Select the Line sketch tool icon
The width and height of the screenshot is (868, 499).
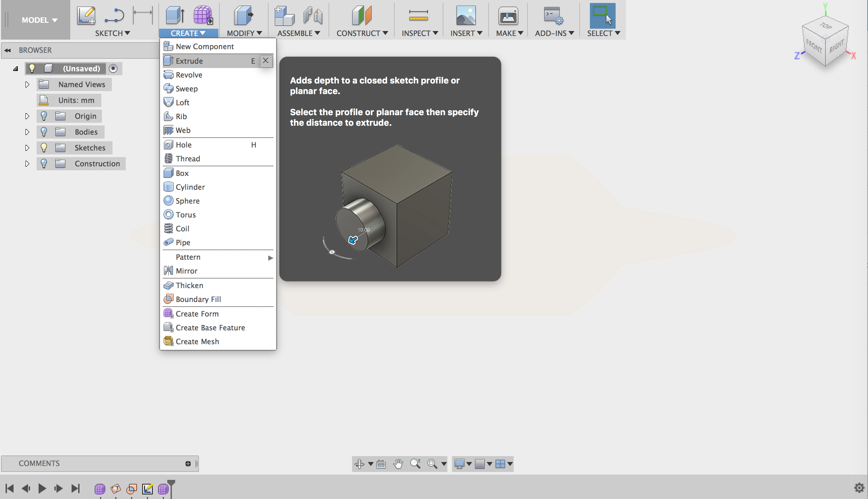(x=114, y=16)
